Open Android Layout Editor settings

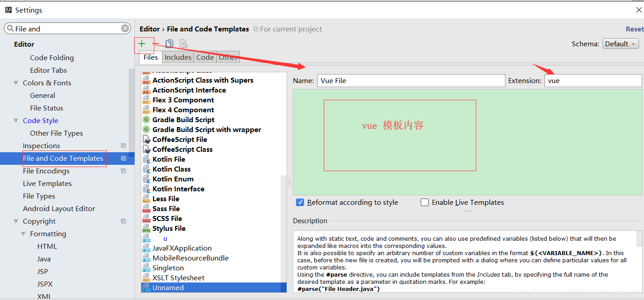pos(59,208)
